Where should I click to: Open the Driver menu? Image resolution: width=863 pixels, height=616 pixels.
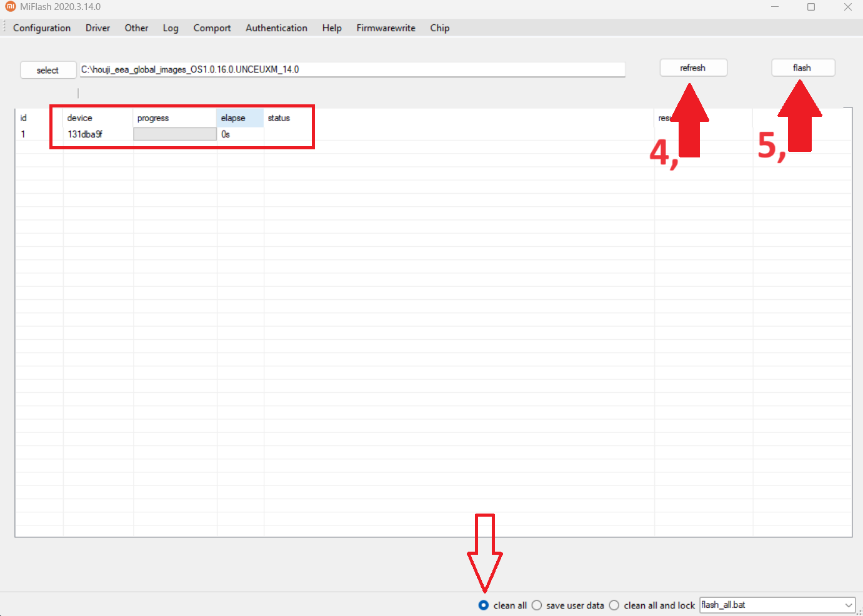(x=97, y=28)
